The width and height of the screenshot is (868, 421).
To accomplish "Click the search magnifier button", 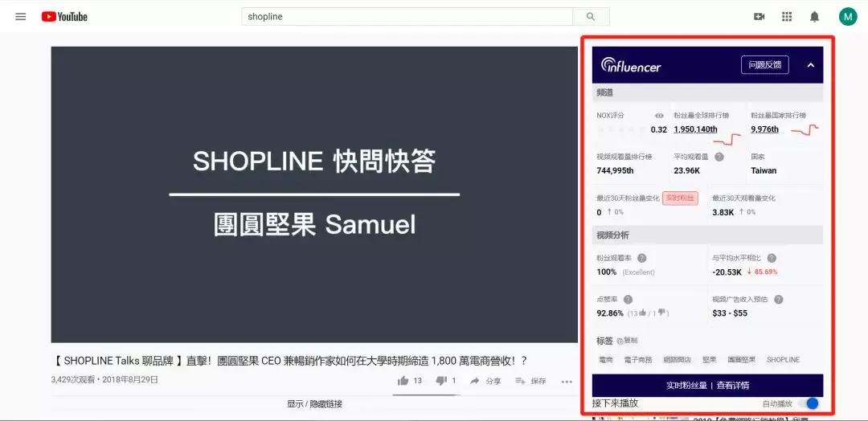I will point(591,17).
